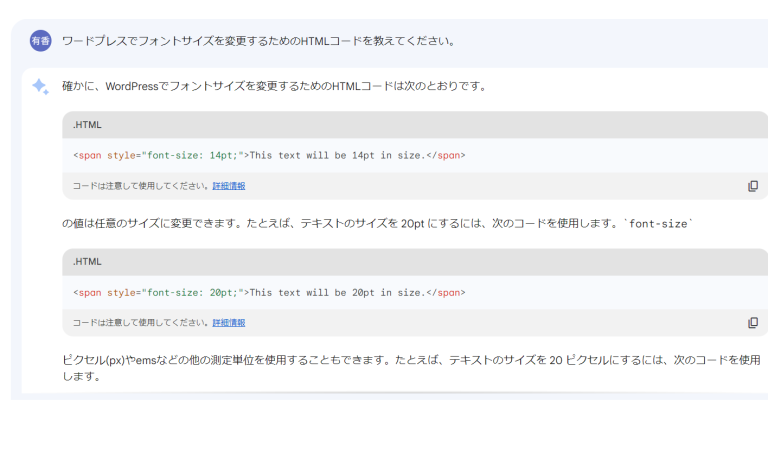Copy the 14pt font-size code block
The height and width of the screenshot is (471, 768).
tap(753, 186)
